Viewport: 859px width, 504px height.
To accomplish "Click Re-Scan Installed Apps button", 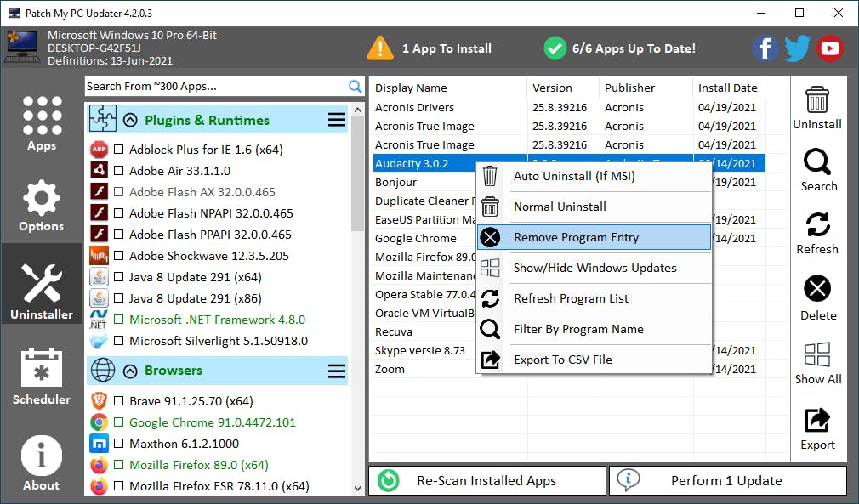I will (487, 480).
